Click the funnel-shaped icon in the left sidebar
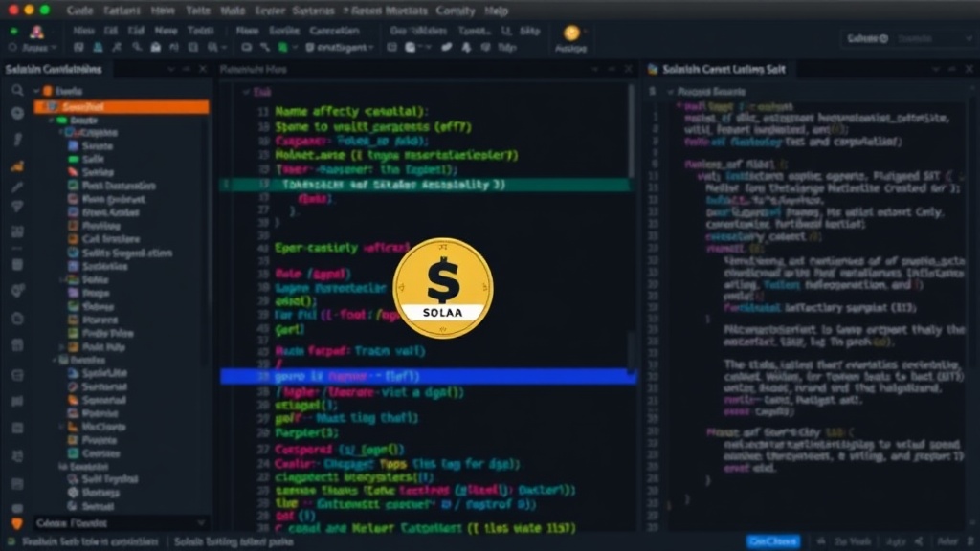The height and width of the screenshot is (551, 980). (17, 207)
